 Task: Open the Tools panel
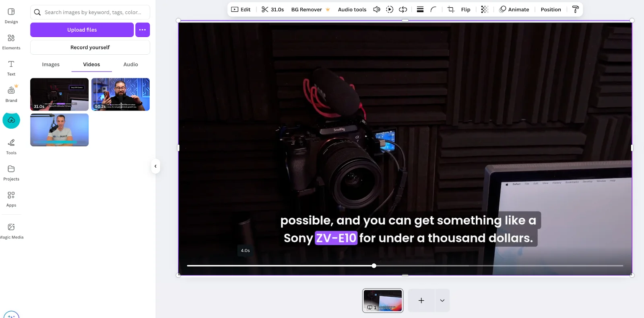pyautogui.click(x=11, y=147)
